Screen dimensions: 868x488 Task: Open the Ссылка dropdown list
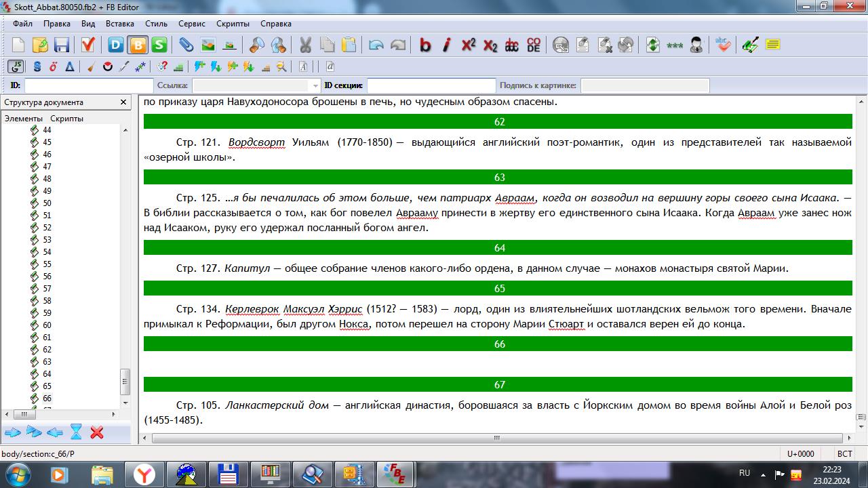315,85
